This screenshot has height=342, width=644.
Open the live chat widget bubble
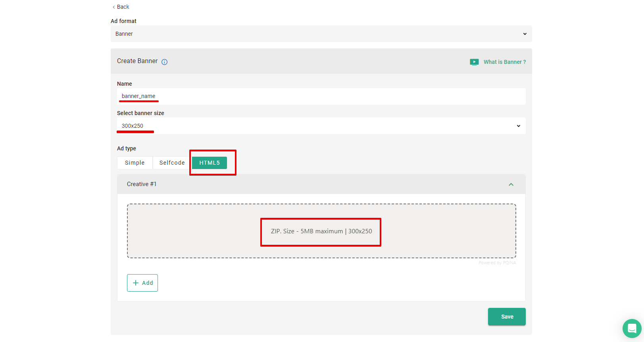click(x=632, y=329)
